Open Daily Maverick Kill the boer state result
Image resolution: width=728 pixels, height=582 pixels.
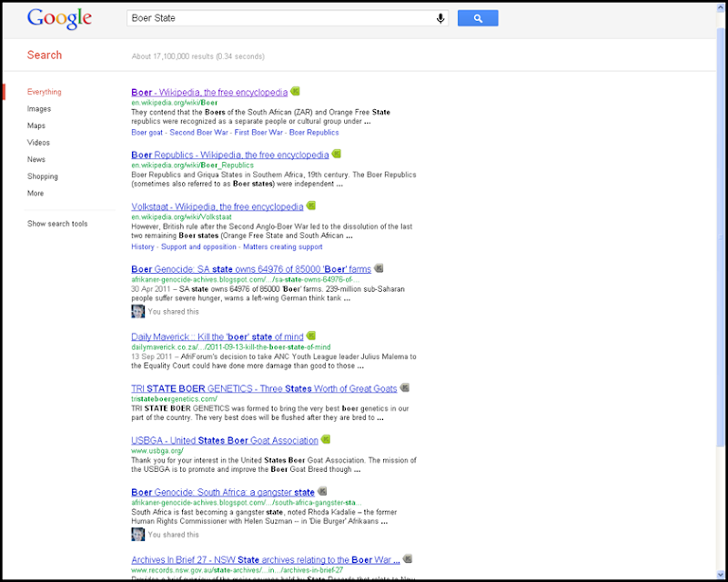[x=217, y=336]
